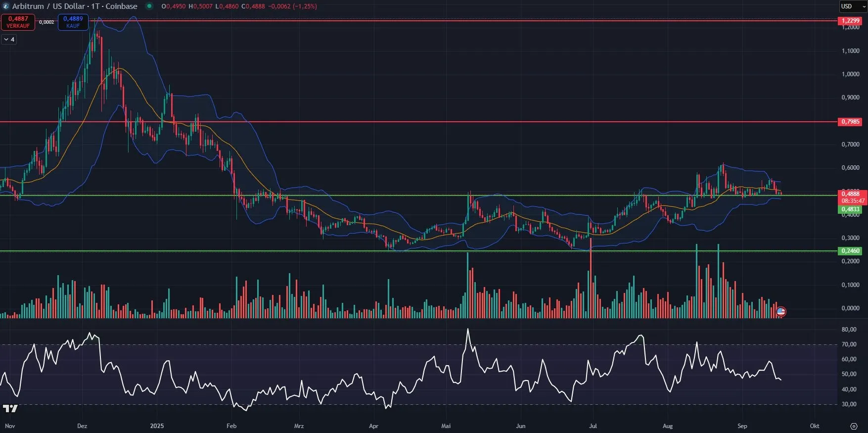Click the spread value 0,0002

coord(46,22)
